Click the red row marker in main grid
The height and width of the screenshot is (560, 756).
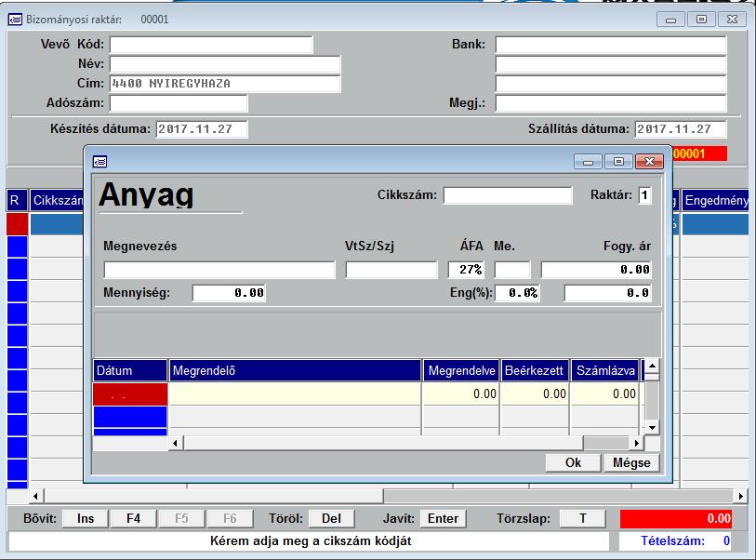pyautogui.click(x=18, y=224)
